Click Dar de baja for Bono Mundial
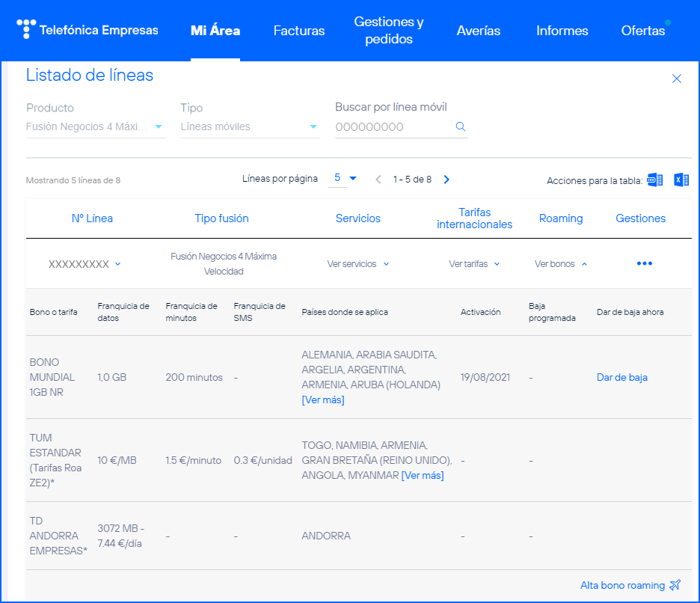Viewport: 700px width, 603px height. [621, 377]
